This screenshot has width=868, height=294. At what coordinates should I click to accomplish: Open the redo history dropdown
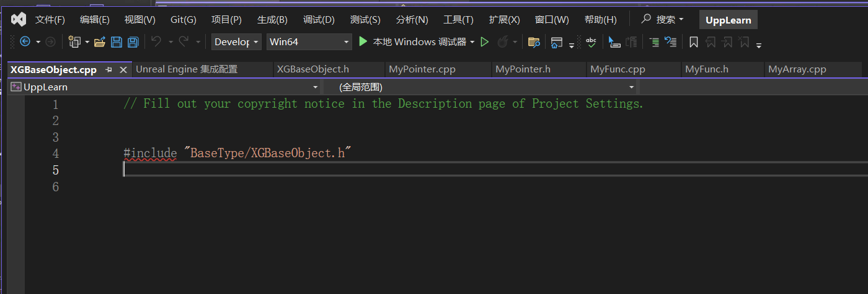click(198, 42)
